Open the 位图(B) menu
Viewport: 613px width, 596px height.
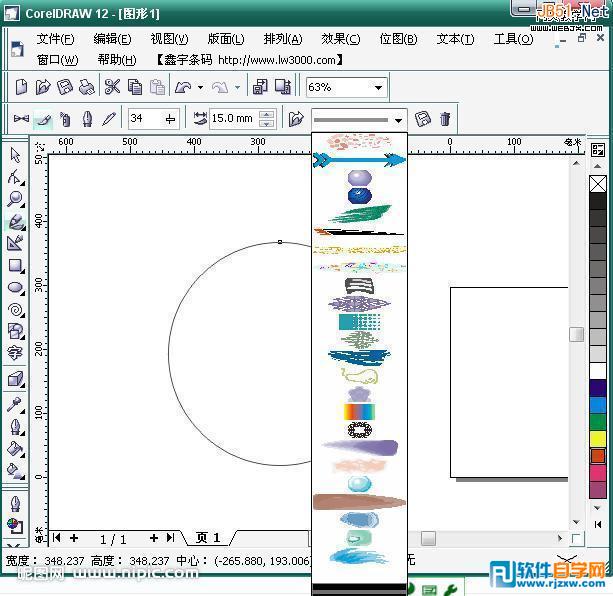pos(398,39)
